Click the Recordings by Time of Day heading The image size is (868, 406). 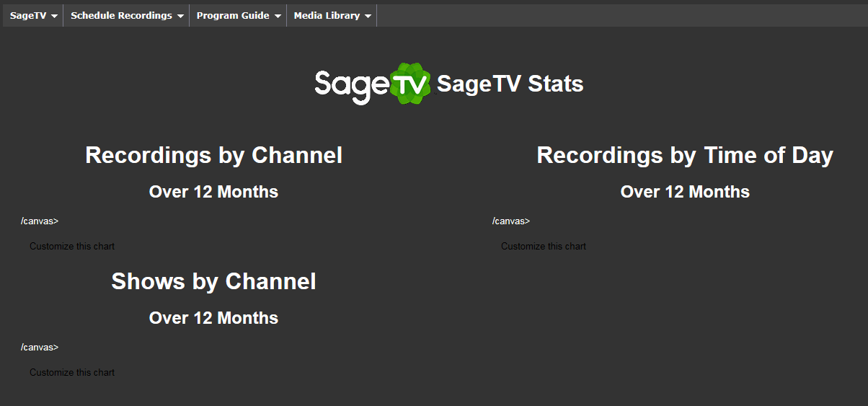coord(685,155)
